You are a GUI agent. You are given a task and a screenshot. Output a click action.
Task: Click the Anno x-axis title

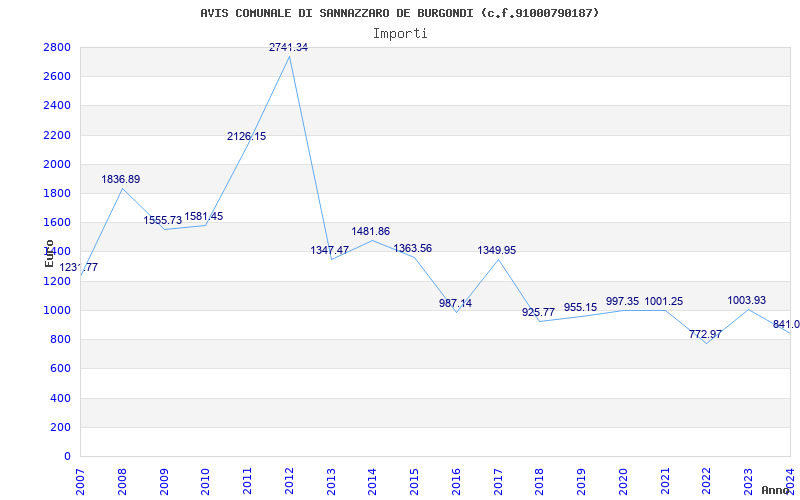point(776,490)
